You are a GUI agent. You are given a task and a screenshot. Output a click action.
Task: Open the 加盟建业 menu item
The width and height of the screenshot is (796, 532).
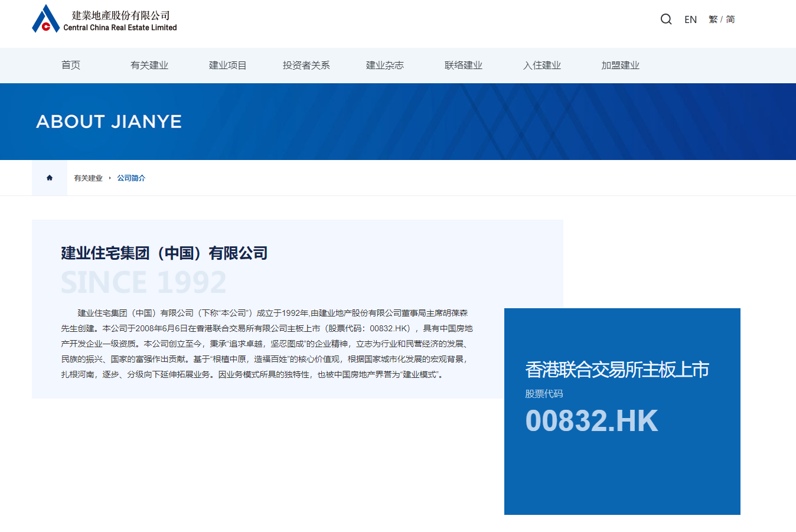pos(621,65)
